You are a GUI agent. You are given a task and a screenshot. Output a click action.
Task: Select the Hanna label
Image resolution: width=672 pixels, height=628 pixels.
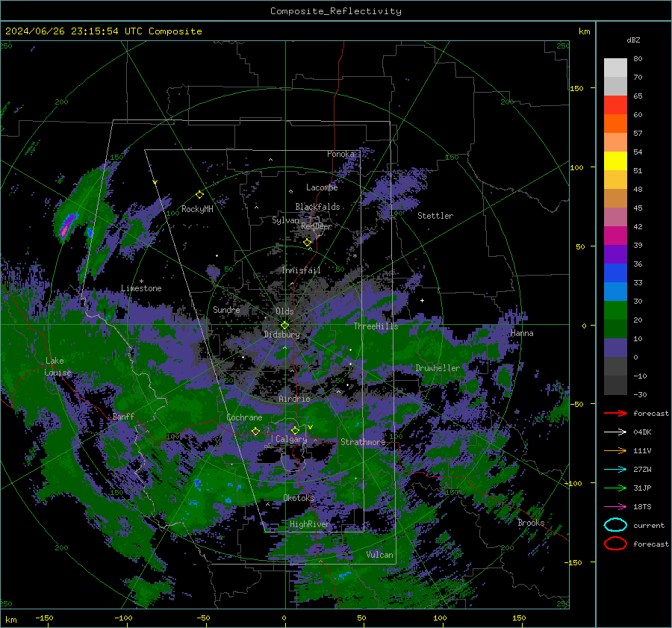coord(522,333)
